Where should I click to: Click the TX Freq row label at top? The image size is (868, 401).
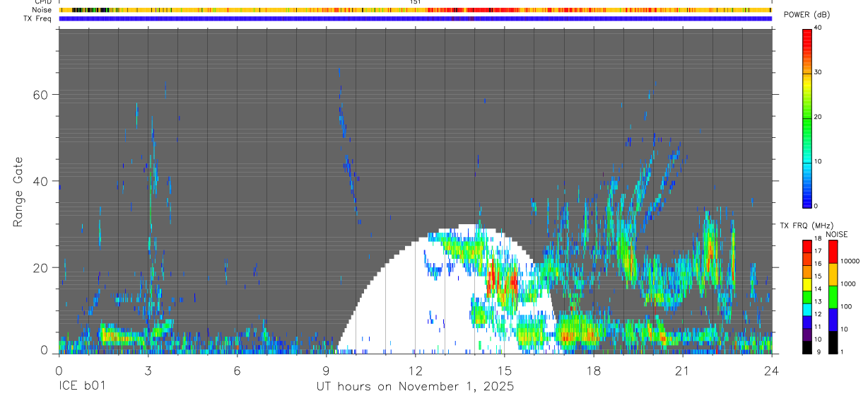coord(38,18)
